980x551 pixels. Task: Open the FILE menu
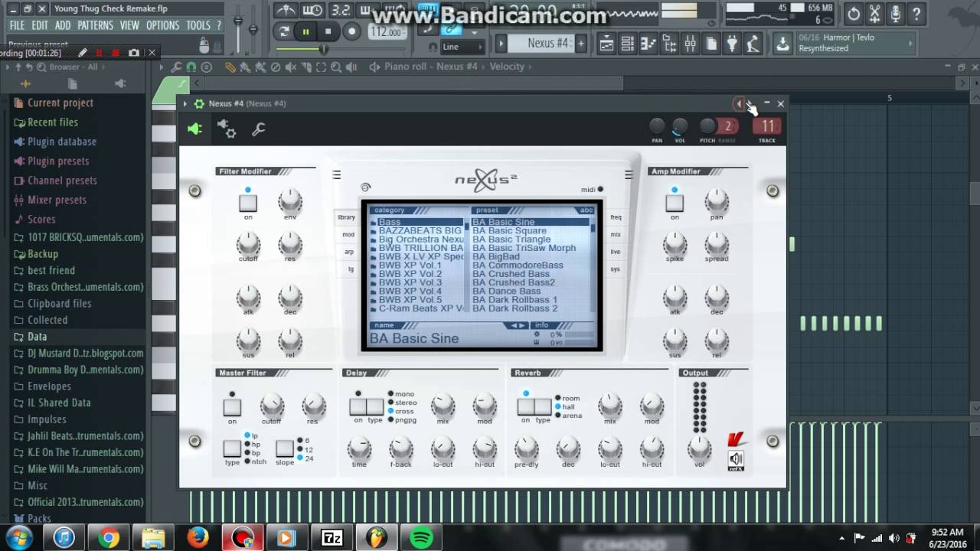17,25
